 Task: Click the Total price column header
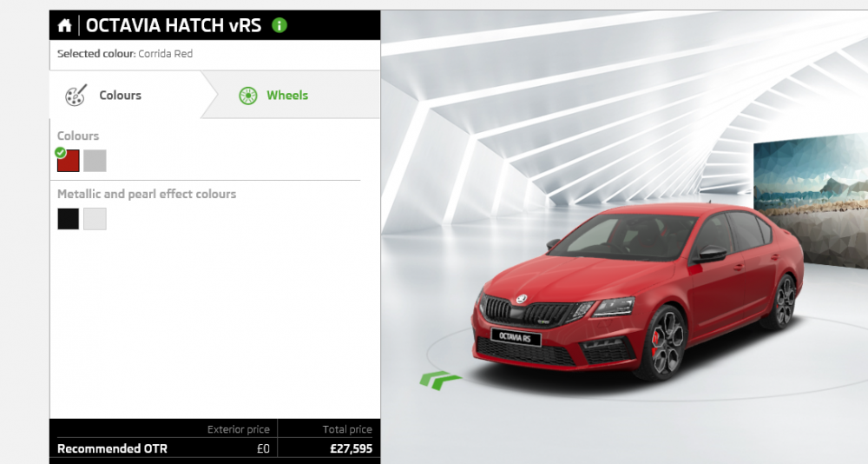(x=347, y=429)
